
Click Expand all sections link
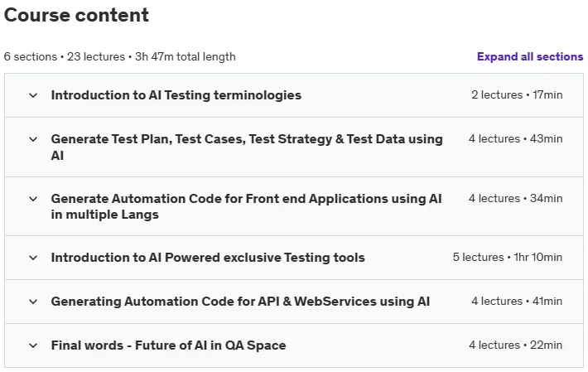pyautogui.click(x=530, y=56)
